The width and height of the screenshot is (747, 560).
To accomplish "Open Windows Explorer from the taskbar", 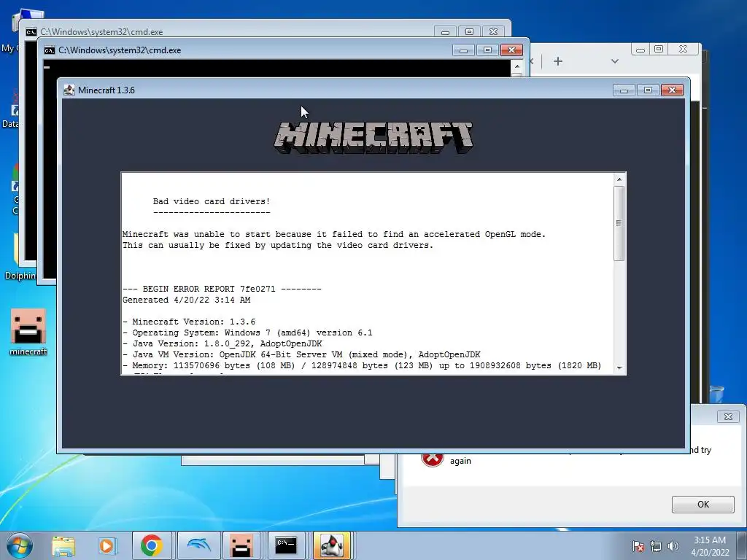I will click(63, 545).
